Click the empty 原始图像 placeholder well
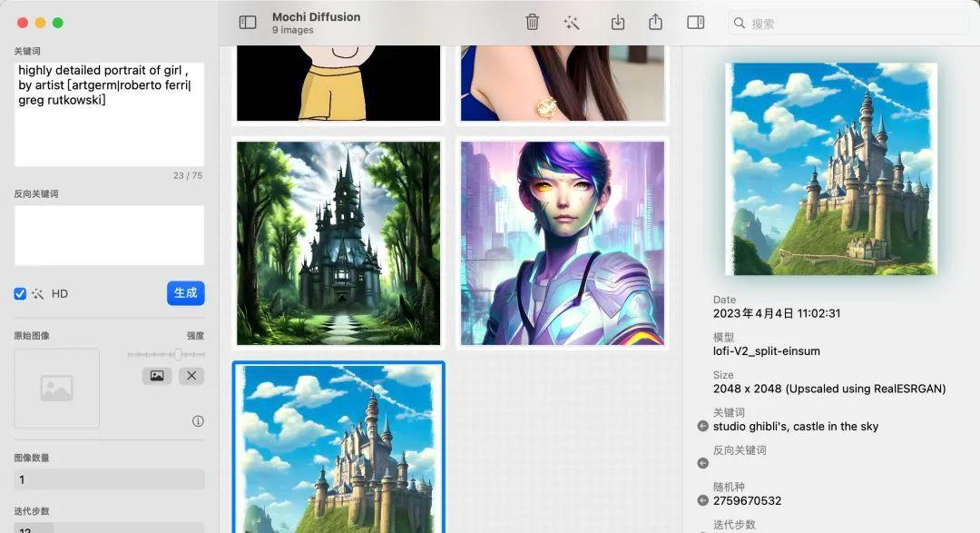The image size is (980, 533). pos(57,388)
